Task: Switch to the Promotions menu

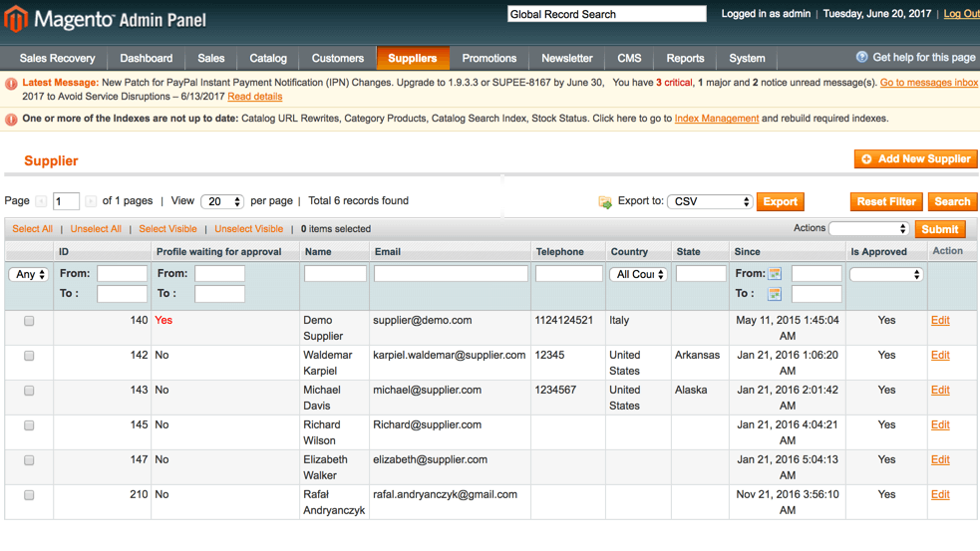Action: pyautogui.click(x=489, y=59)
